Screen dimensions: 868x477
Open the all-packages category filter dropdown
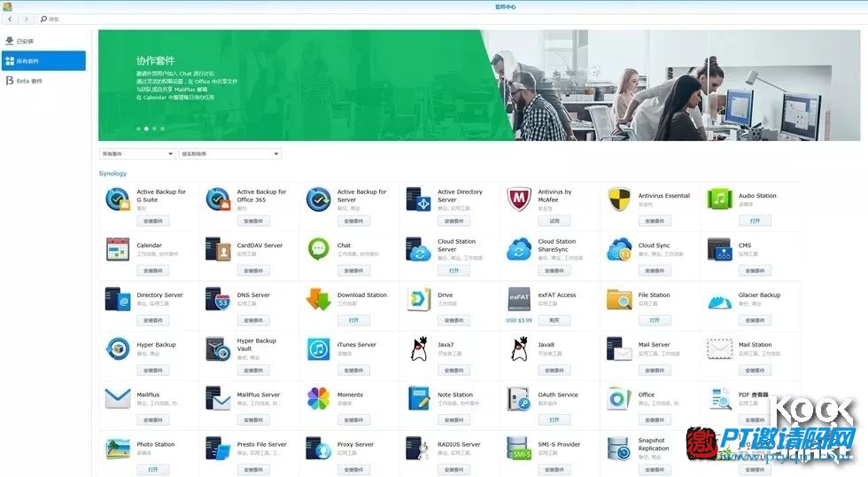137,153
